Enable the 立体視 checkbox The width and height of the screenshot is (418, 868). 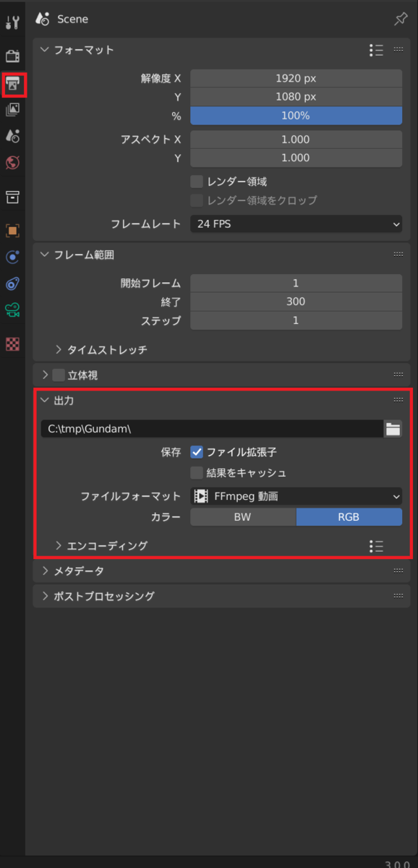tap(59, 375)
